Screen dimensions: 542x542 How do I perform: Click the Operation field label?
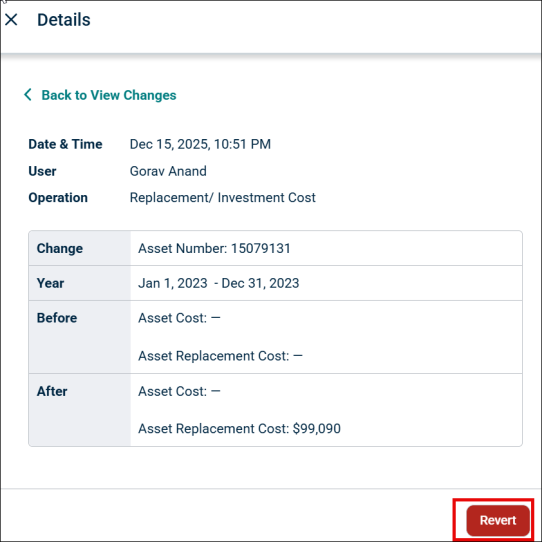[x=58, y=198]
